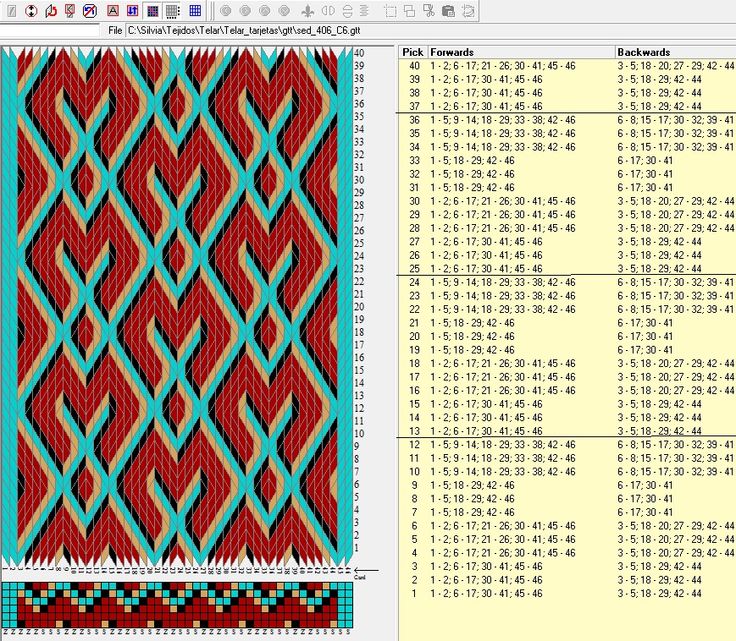Click the Backwards column header
Screen dimensions: 736x641
tap(675, 52)
